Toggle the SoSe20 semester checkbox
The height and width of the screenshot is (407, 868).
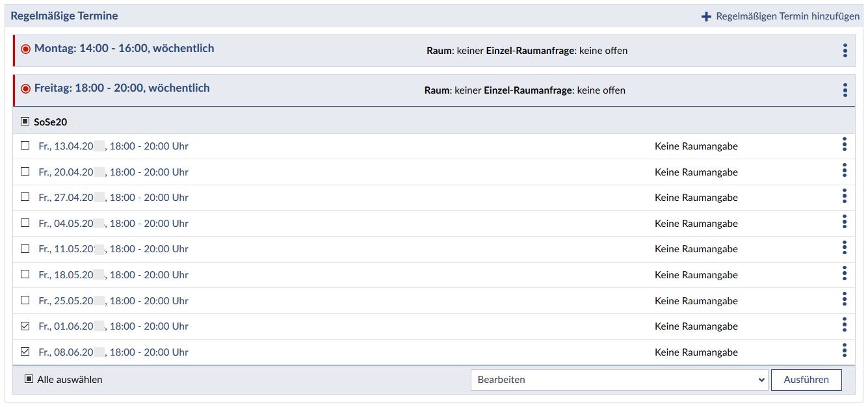pos(25,122)
